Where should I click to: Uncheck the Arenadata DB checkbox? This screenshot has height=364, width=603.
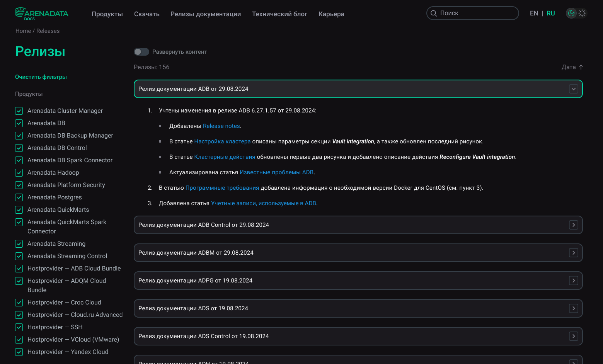point(19,123)
